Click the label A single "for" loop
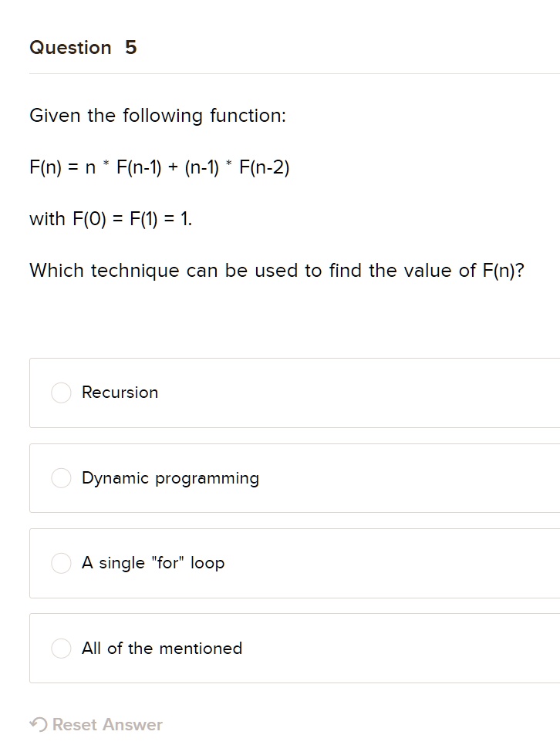This screenshot has height=755, width=560. 152,563
